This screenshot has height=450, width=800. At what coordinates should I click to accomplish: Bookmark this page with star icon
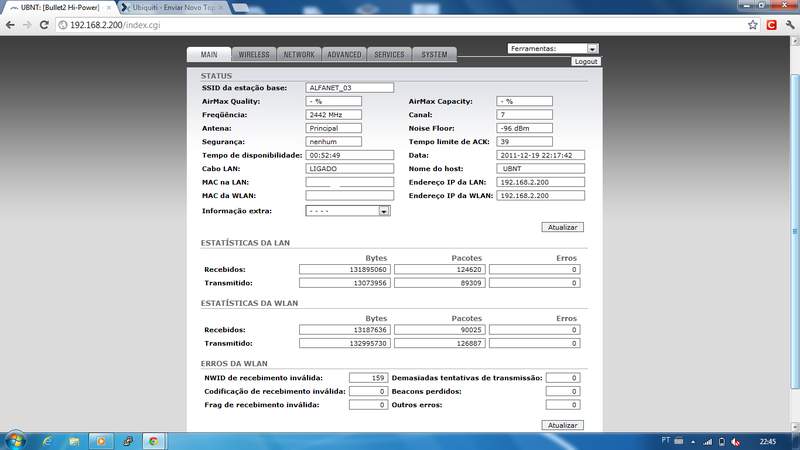pos(752,24)
